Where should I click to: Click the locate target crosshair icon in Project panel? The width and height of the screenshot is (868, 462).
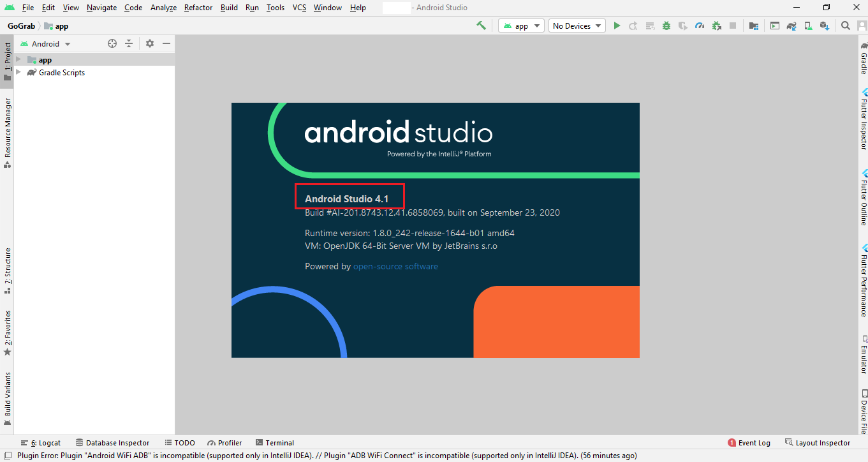click(x=112, y=43)
